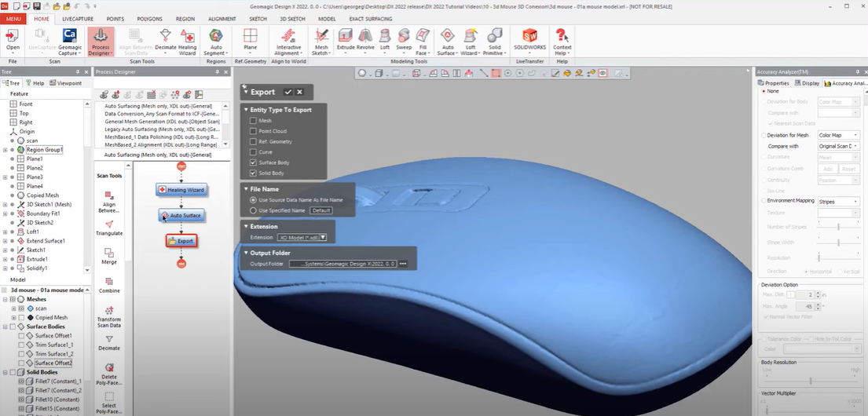Switch to the LIVECAPTURE ribbon tab
The width and height of the screenshot is (868, 416).
[78, 19]
